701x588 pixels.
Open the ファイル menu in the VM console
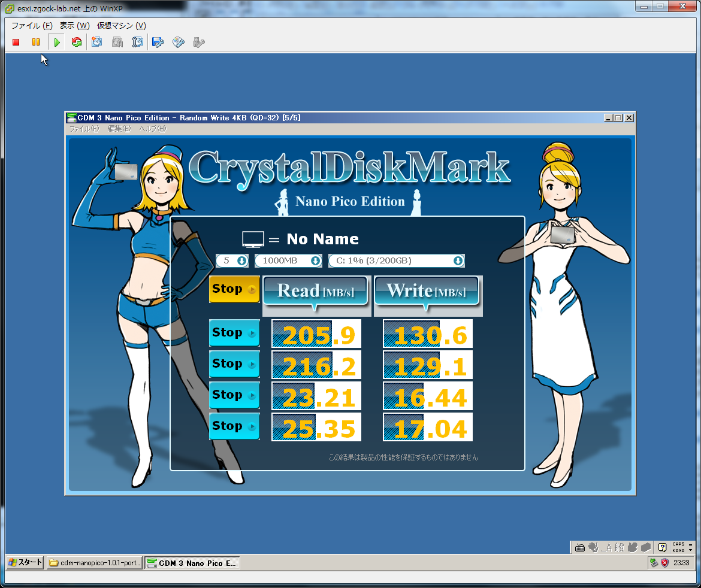32,26
